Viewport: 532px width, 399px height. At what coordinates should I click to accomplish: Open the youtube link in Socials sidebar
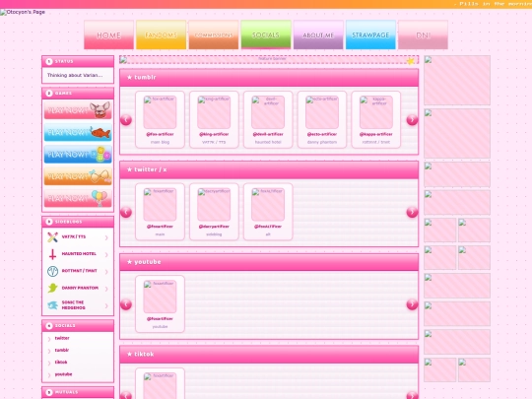[63, 374]
